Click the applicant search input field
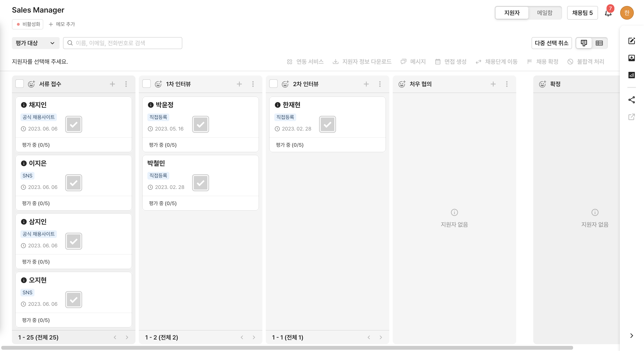The image size is (644, 351). coord(122,43)
